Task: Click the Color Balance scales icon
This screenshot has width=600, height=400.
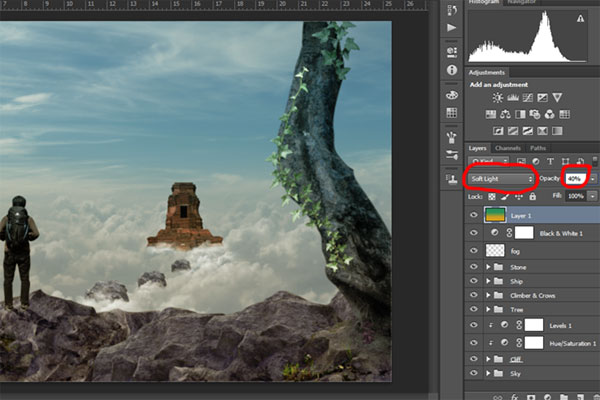Action: (507, 115)
